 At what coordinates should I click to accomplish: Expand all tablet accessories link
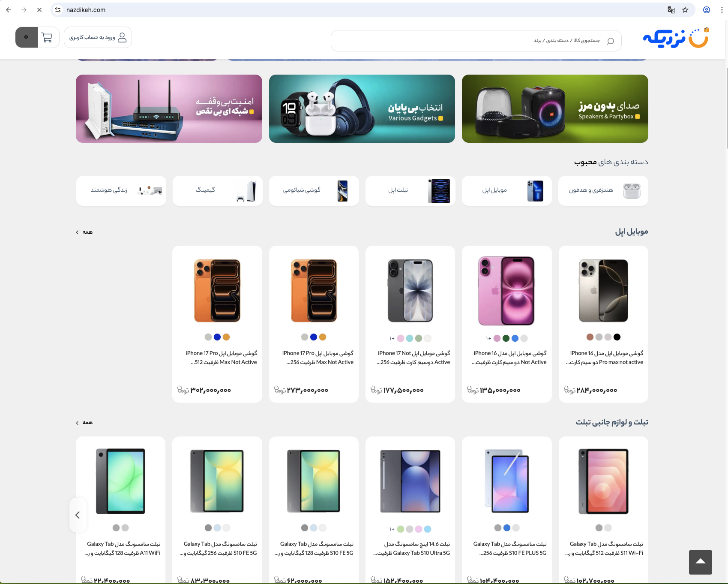84,423
